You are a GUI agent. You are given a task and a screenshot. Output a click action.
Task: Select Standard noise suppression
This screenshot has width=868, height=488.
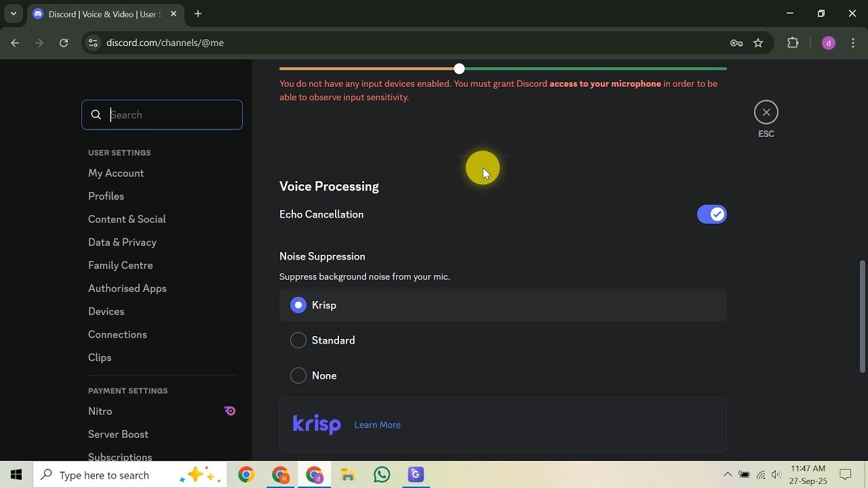tap(503, 340)
